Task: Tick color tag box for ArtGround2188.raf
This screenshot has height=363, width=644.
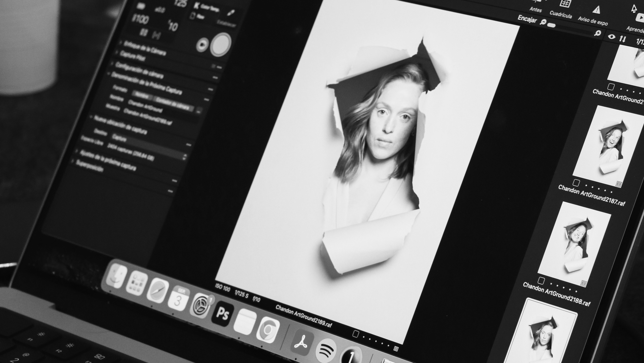Action: point(541,280)
